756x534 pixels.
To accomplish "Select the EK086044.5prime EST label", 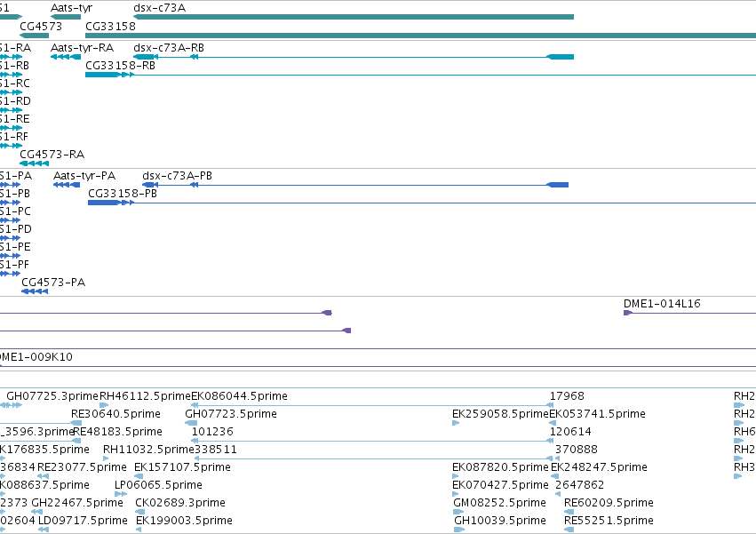I will click(x=240, y=396).
